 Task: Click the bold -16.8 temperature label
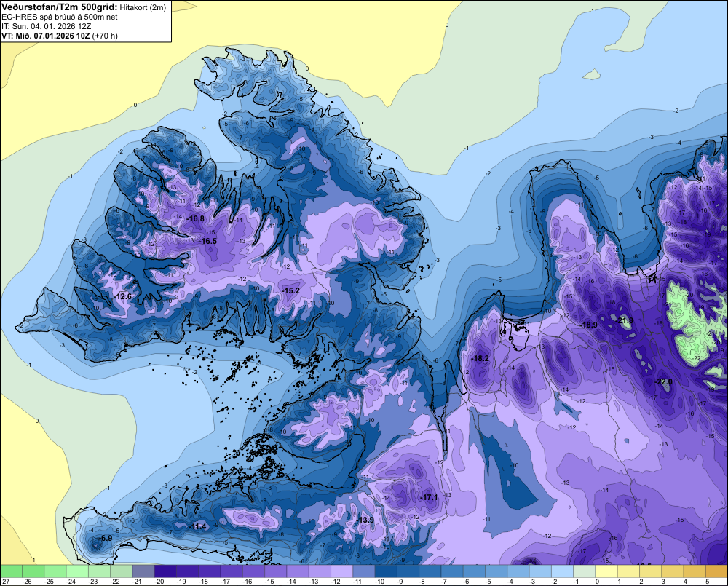coord(195,218)
